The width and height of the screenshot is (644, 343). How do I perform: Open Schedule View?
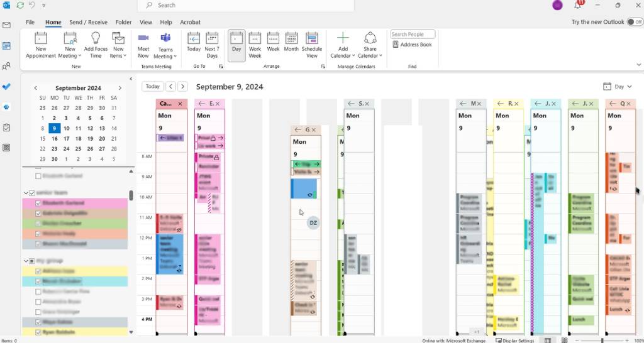tap(312, 45)
